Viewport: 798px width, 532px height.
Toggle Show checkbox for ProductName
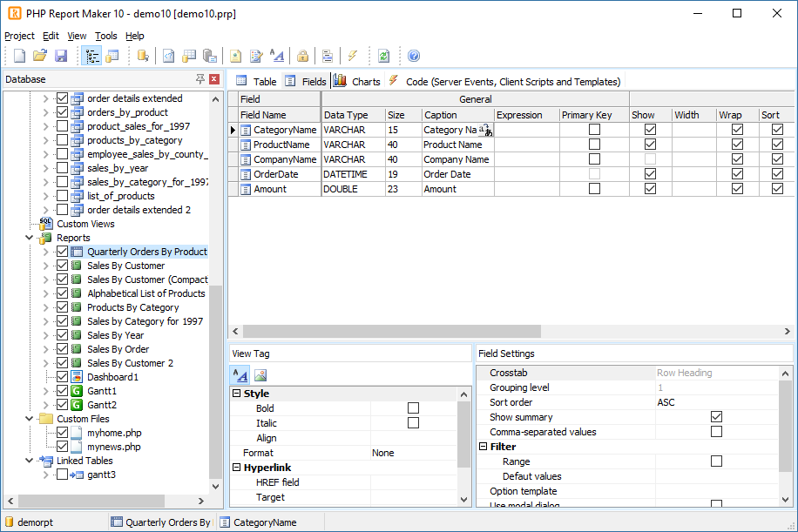click(650, 145)
